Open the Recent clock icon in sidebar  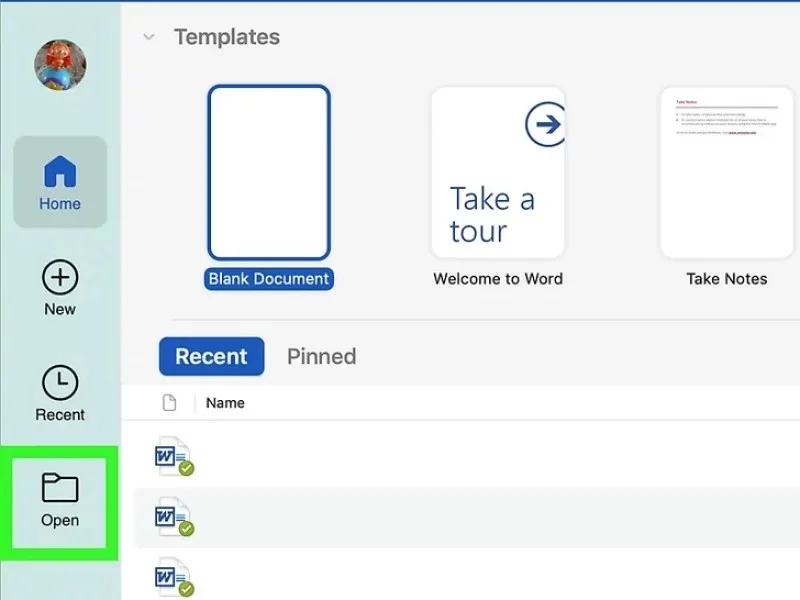[60, 382]
